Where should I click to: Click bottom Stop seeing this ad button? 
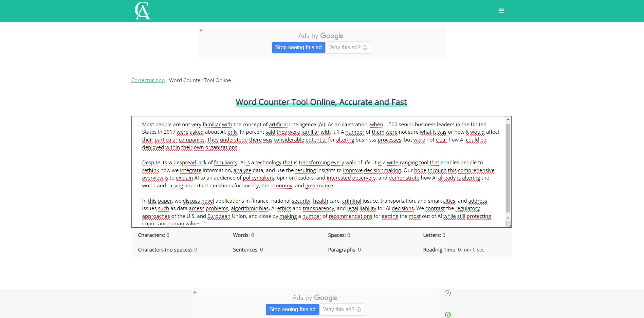tap(292, 310)
